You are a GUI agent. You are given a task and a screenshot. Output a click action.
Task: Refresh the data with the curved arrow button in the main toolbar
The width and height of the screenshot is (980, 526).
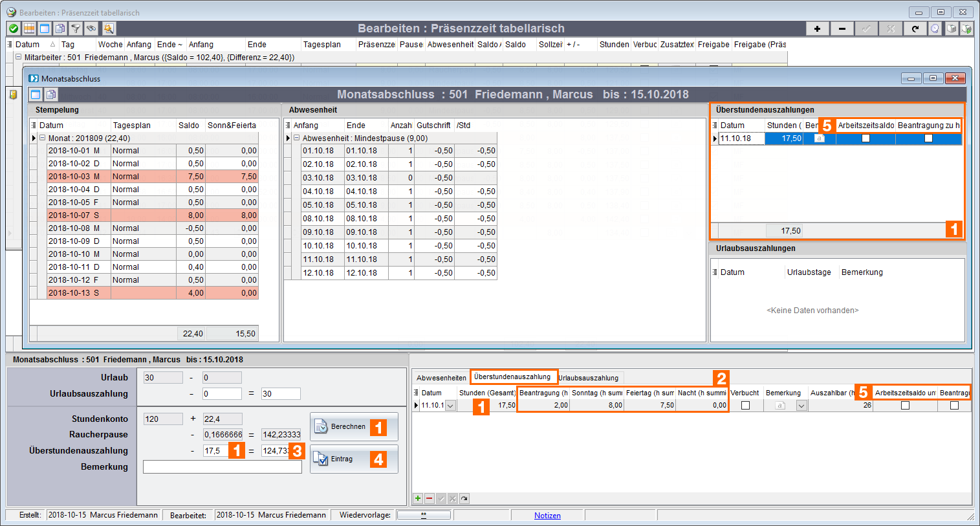click(x=915, y=28)
